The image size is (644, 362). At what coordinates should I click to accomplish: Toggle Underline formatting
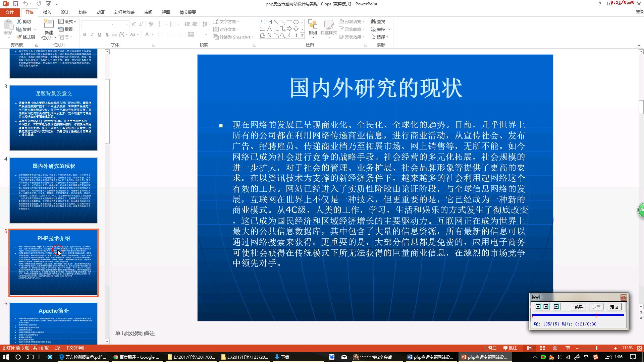[99, 34]
